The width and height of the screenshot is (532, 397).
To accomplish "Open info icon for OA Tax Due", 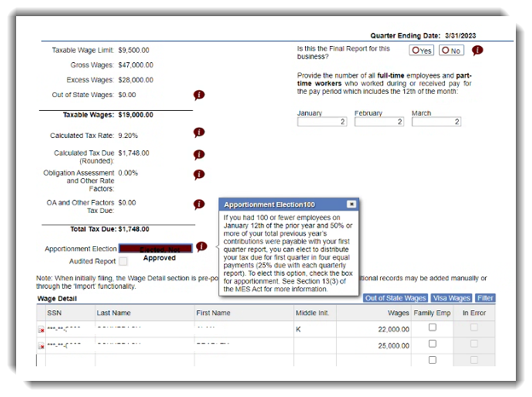I will coord(199,204).
